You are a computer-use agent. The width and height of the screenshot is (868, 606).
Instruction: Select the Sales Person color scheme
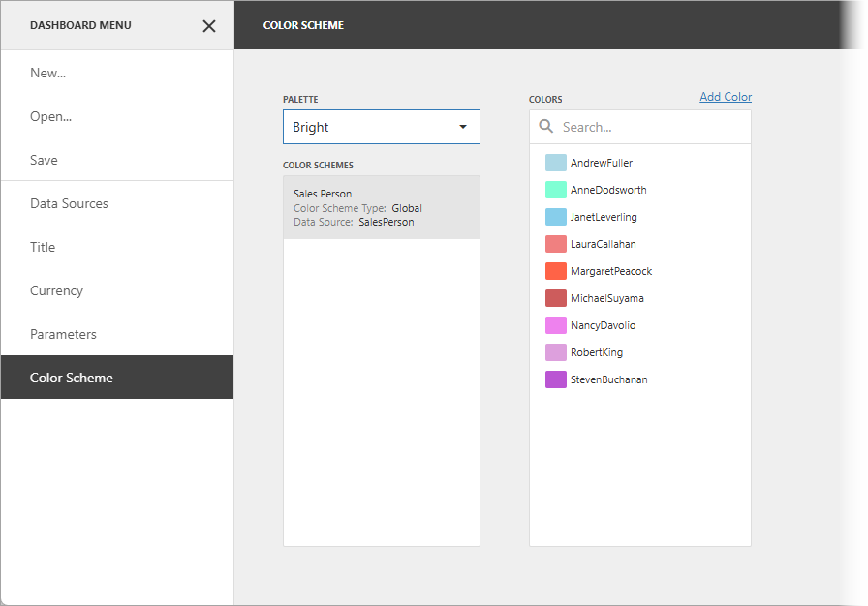point(382,207)
